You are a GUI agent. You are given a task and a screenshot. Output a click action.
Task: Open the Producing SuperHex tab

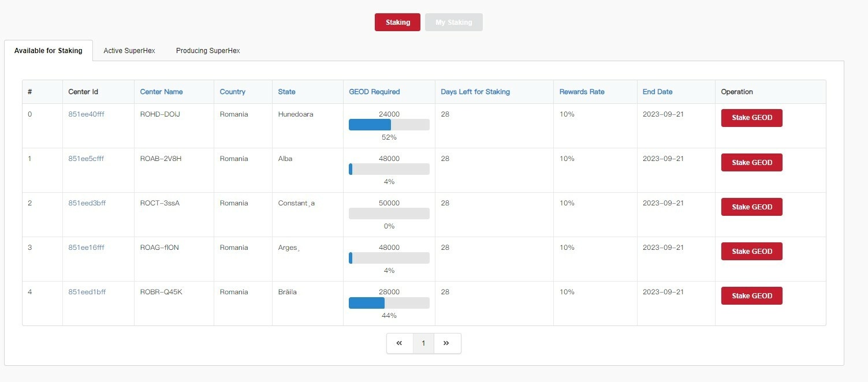pos(208,51)
